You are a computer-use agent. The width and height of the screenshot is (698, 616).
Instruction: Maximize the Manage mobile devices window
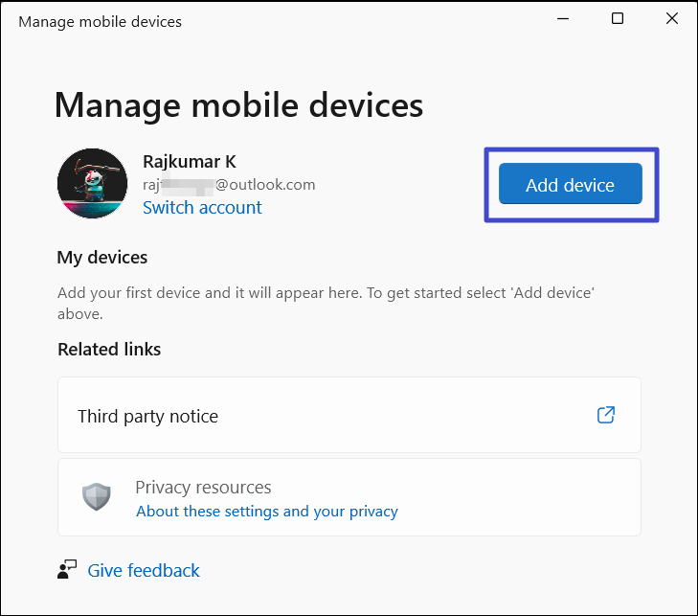[618, 20]
